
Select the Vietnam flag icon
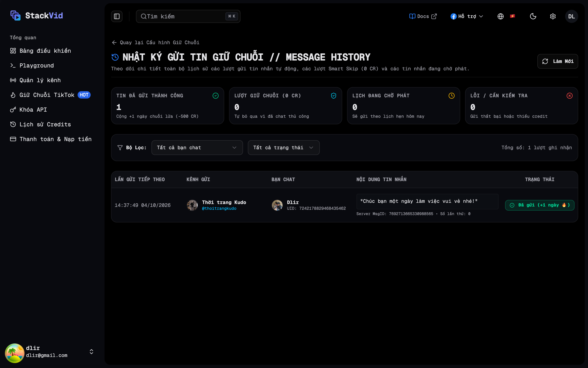(513, 16)
